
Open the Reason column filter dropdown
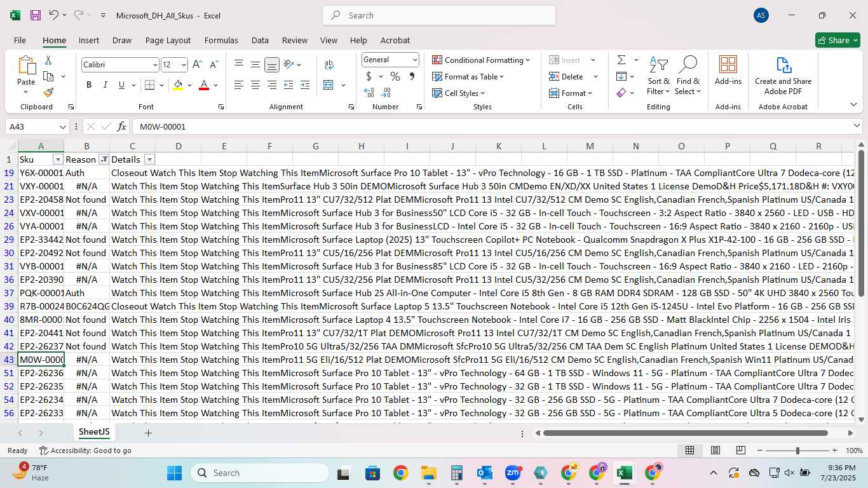[x=104, y=159]
